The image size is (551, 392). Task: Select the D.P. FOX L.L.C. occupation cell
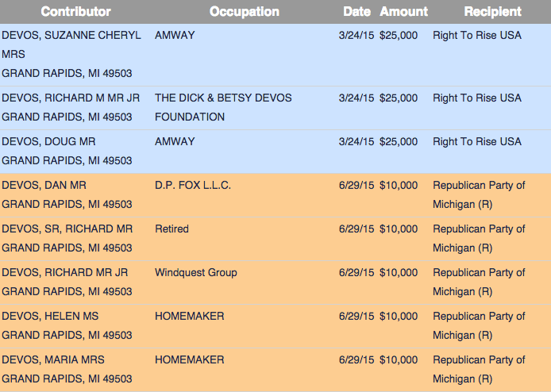193,186
